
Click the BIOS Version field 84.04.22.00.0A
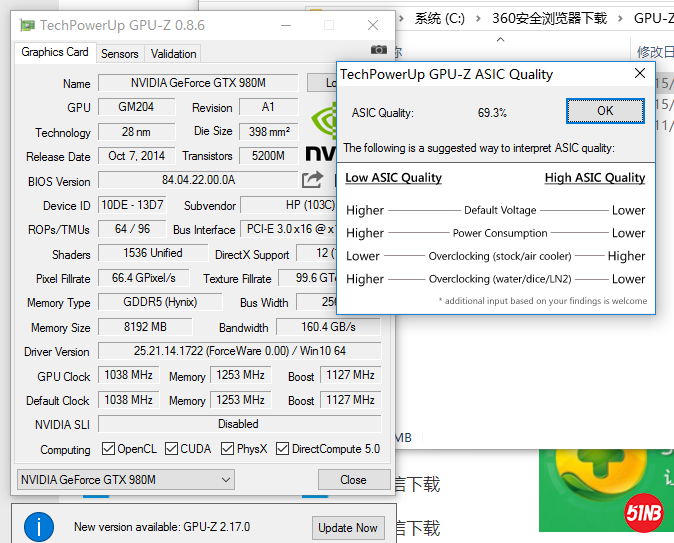pyautogui.click(x=198, y=180)
